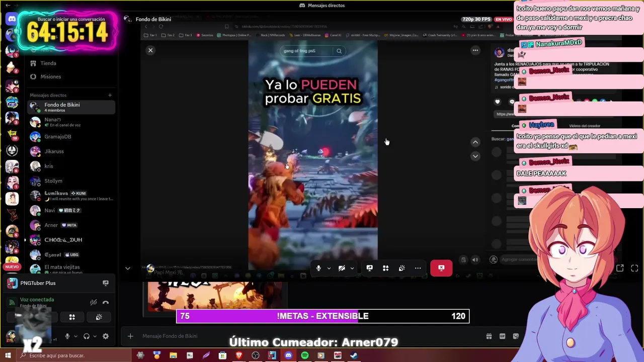Go to next TikTok video arrow

tap(475, 156)
